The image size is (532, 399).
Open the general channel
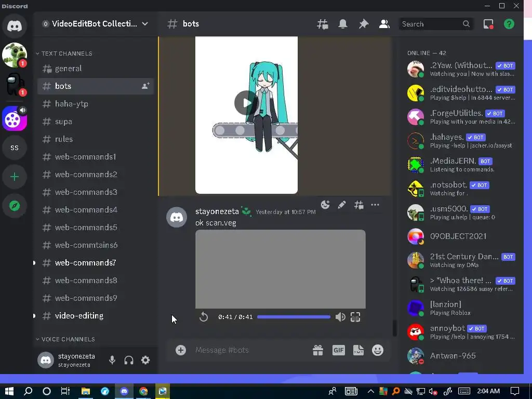(x=96, y=69)
